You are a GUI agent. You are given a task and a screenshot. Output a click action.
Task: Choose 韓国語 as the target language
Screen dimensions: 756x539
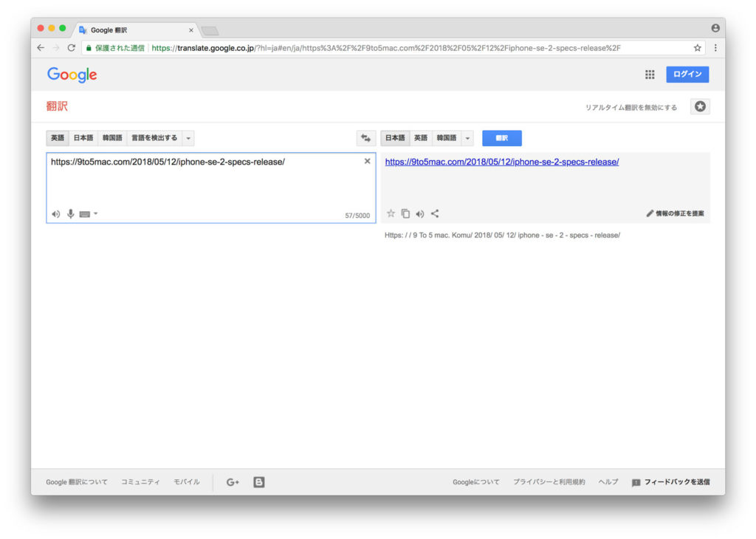[447, 138]
